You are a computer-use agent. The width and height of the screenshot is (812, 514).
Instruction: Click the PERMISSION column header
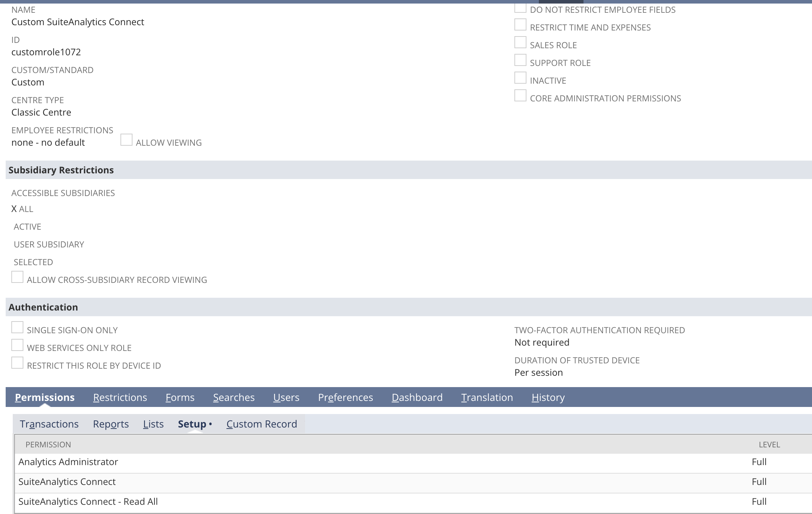48,445
